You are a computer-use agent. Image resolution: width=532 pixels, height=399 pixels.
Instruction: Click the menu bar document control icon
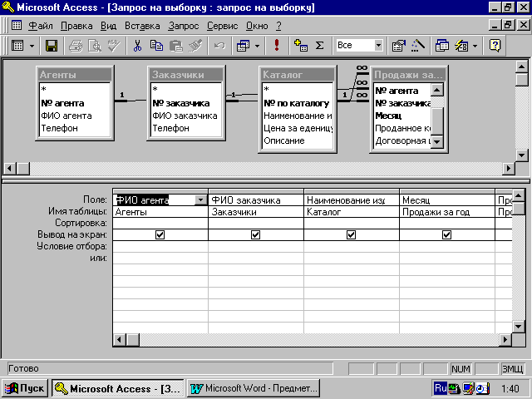coord(17,25)
